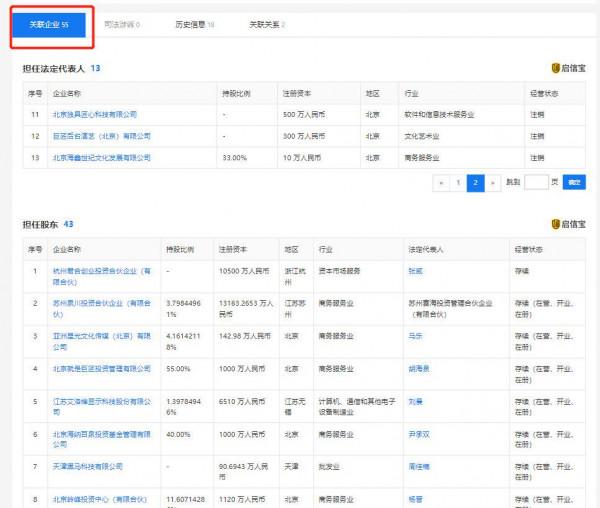Image resolution: width=600 pixels, height=508 pixels.
Task: Go to previous page with « arrow
Action: [x=441, y=183]
